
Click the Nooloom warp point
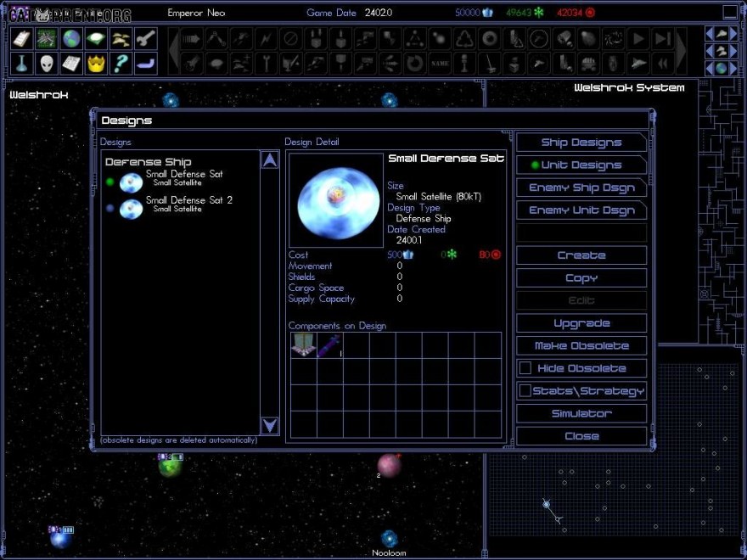click(x=390, y=539)
